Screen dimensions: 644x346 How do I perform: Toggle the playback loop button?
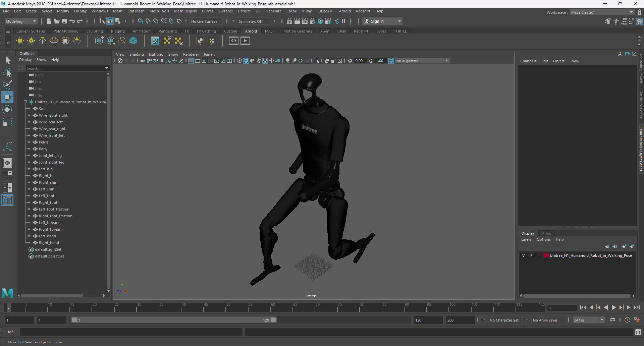612,320
